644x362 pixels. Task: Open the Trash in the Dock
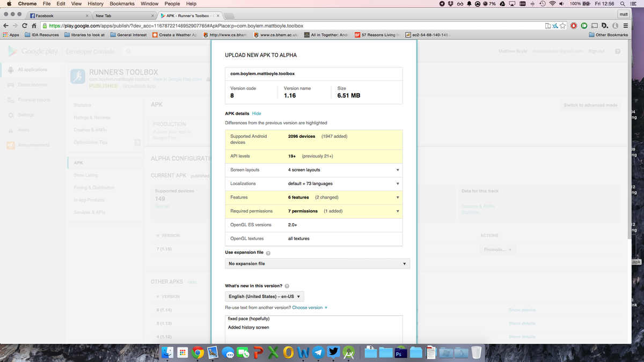pyautogui.click(x=476, y=352)
